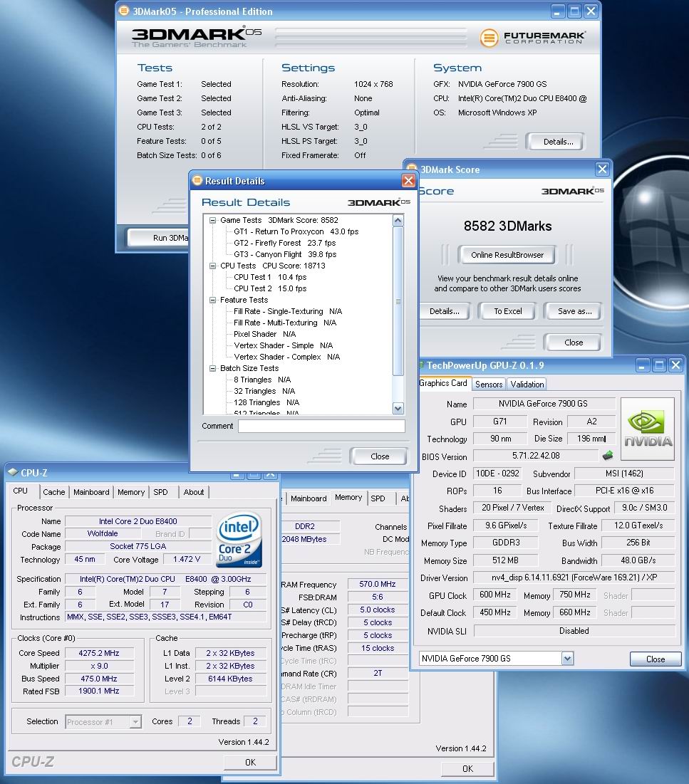Click the Futuremark Corporation logo
Image resolution: width=689 pixels, height=784 pixels.
(533, 38)
